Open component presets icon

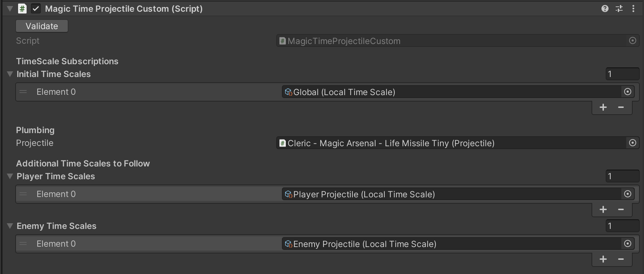pos(619,9)
